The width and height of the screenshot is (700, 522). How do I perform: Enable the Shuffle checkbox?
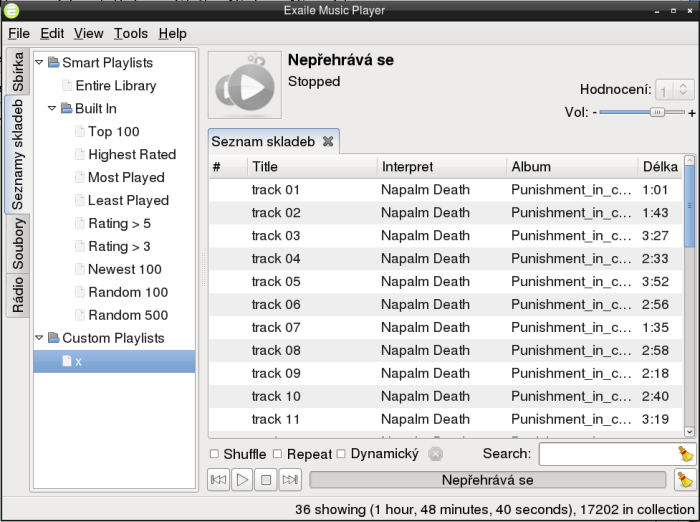coord(214,454)
